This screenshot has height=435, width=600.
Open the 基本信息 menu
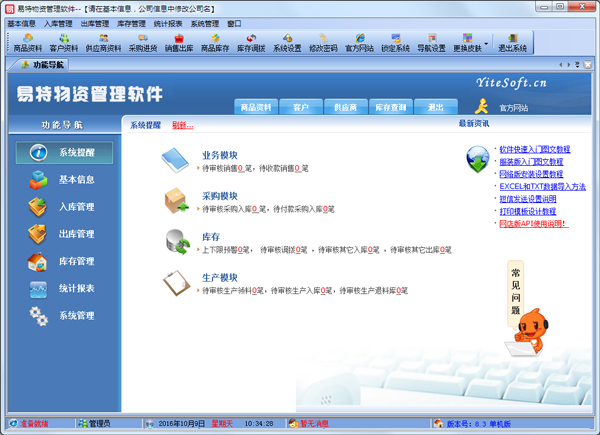21,24
